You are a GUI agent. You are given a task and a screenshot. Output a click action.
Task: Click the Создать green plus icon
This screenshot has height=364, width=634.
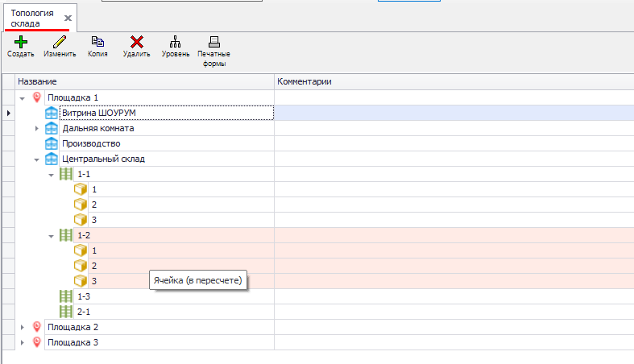(20, 42)
